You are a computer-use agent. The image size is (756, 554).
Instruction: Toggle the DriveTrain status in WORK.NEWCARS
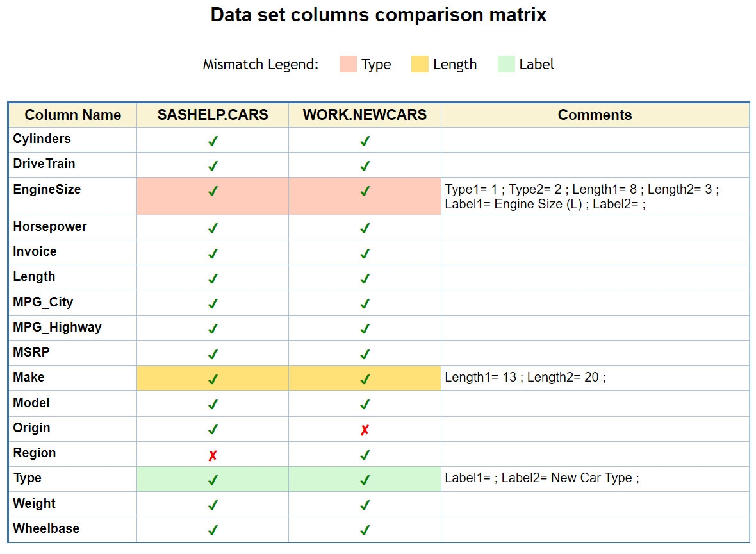(x=364, y=165)
